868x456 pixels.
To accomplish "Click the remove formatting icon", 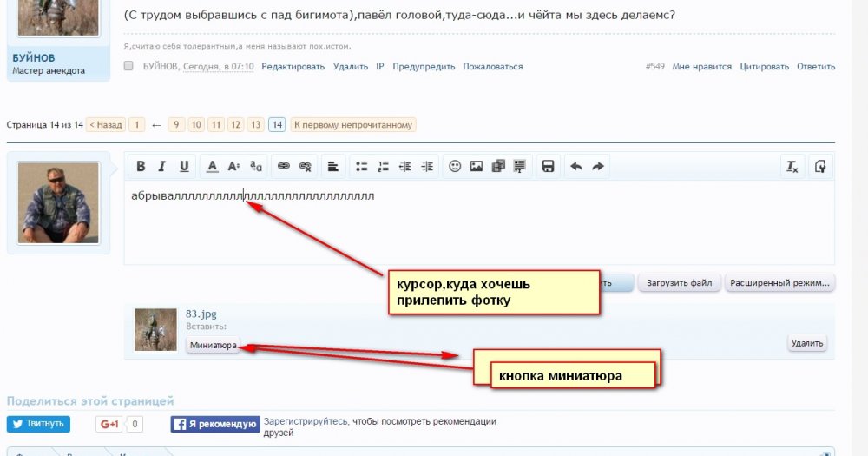I will coord(792,167).
